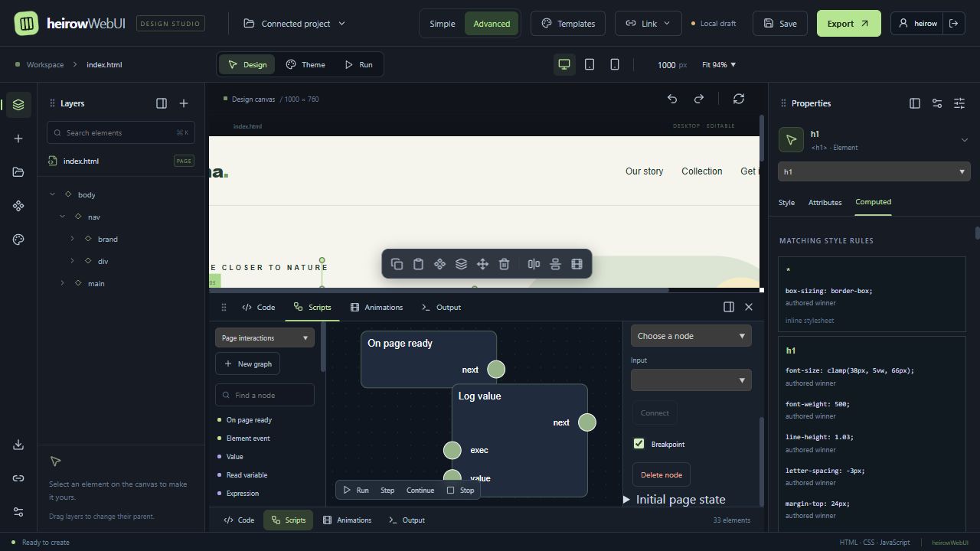Add a new layer with plus icon
The height and width of the screenshot is (551, 980).
(184, 103)
